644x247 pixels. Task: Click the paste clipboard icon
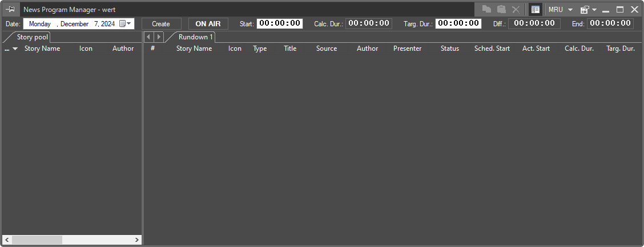click(x=501, y=9)
